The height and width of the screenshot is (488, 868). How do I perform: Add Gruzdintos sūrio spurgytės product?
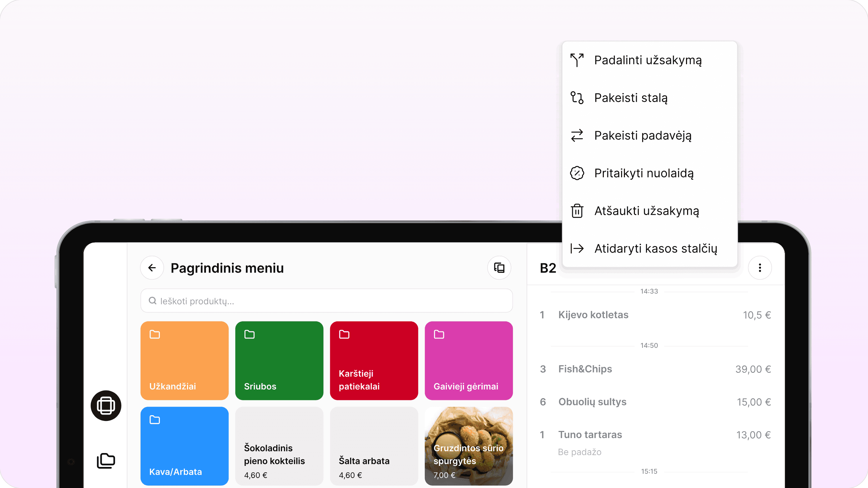[x=469, y=446]
